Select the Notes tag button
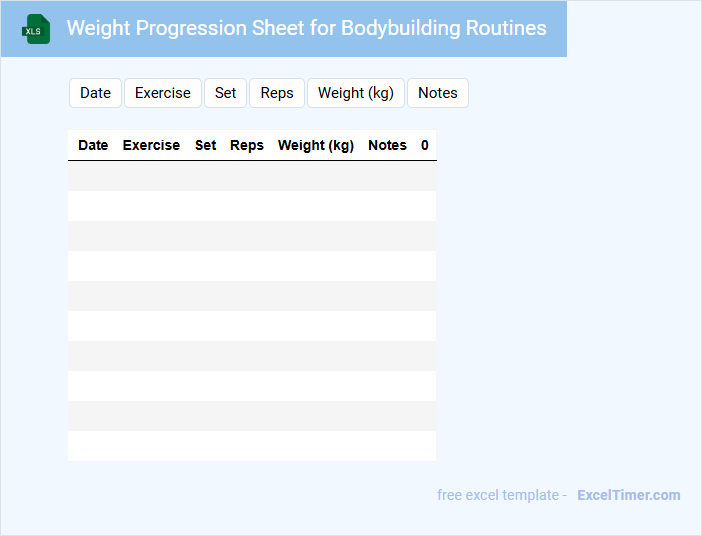This screenshot has width=702, height=536. [437, 93]
